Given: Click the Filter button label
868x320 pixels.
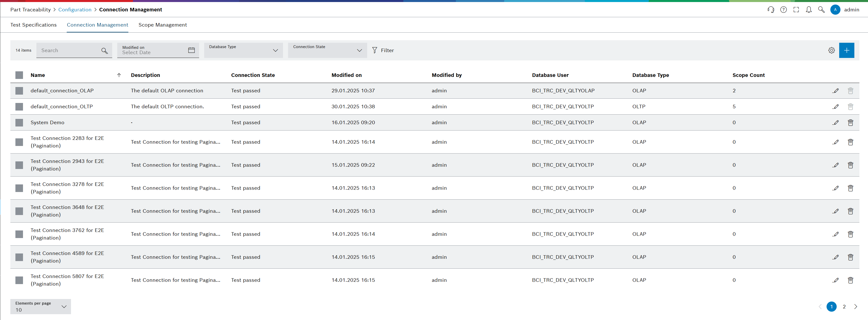Looking at the screenshot, I should [387, 50].
